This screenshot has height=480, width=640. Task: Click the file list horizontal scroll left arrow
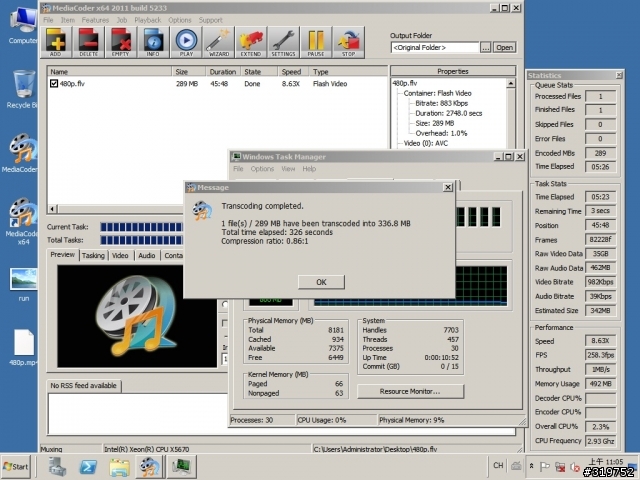click(x=52, y=209)
